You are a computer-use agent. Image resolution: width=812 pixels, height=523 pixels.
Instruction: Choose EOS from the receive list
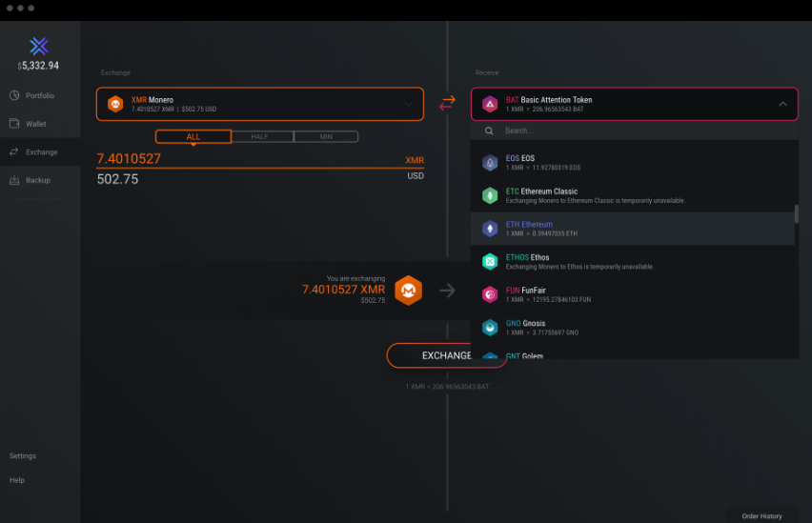(x=632, y=163)
